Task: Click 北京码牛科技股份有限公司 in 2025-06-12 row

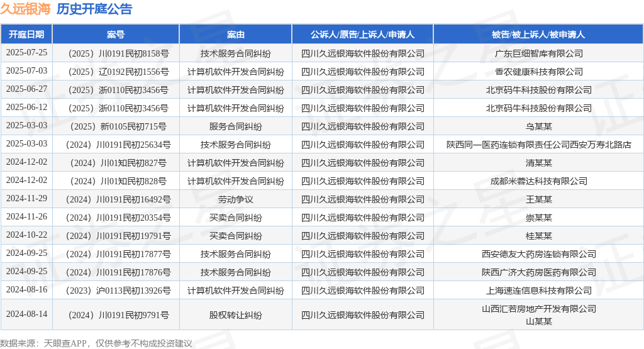Action: tap(538, 108)
